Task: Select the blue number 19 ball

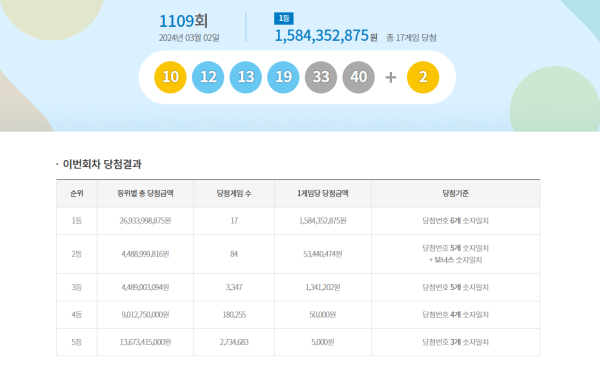Action: click(x=283, y=77)
